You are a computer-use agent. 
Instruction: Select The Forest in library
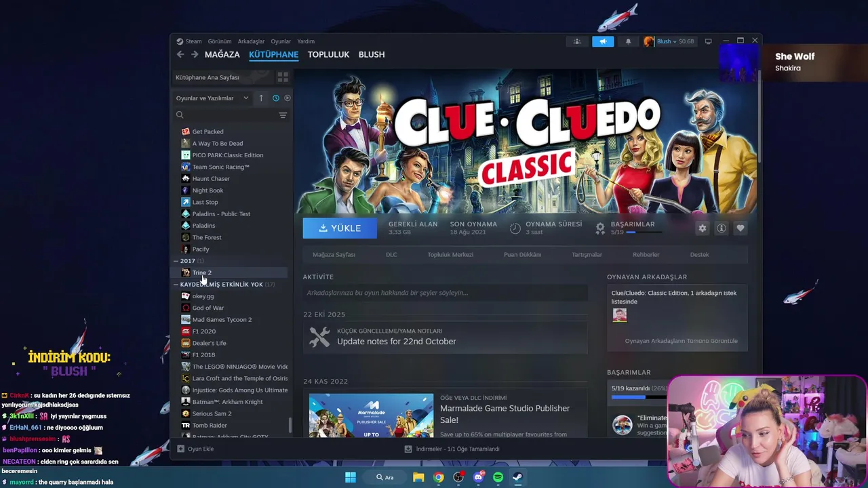pyautogui.click(x=207, y=237)
